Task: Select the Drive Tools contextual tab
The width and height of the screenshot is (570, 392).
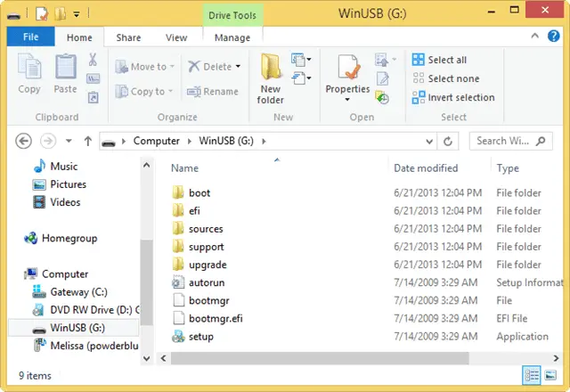Action: [x=232, y=15]
